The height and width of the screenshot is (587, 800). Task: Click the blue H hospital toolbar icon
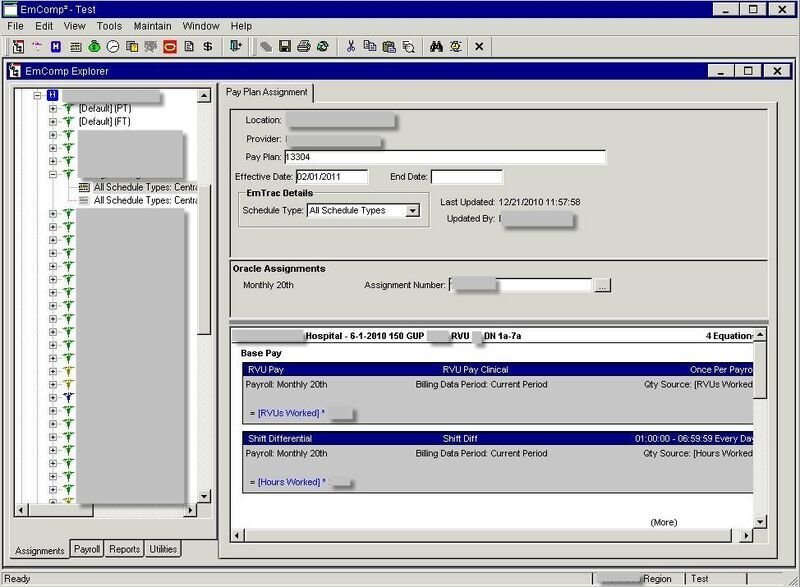click(x=56, y=47)
